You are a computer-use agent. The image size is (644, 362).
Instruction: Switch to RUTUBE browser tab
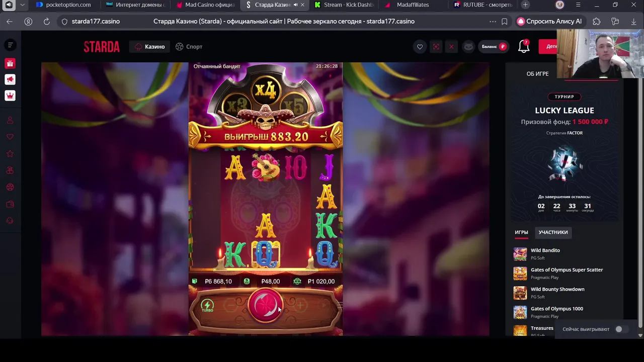483,5
